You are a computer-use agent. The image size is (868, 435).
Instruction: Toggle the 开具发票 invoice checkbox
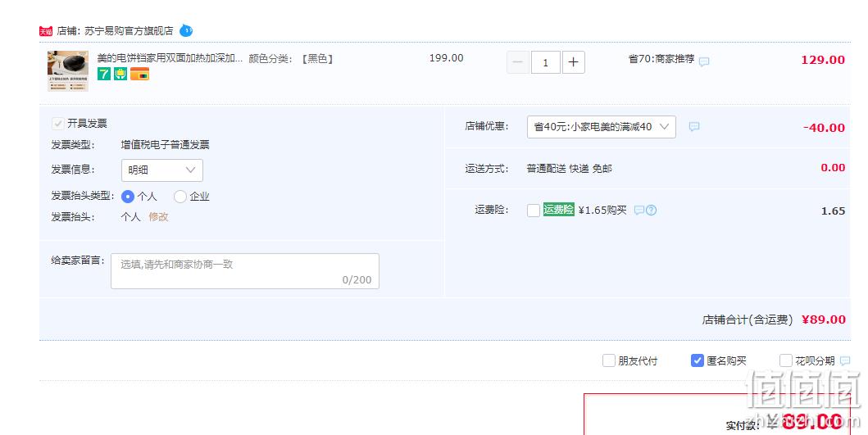click(58, 124)
